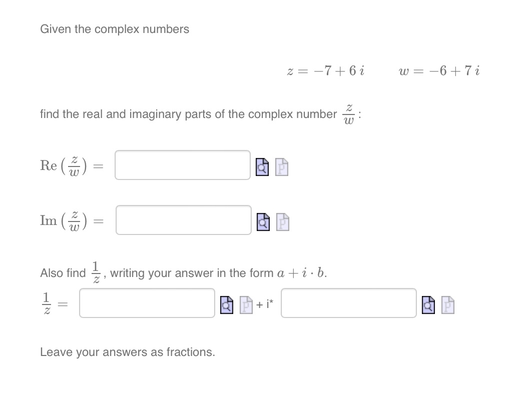
Task: Click the preview icon beside Im(z/w) field
Action: coord(282,221)
